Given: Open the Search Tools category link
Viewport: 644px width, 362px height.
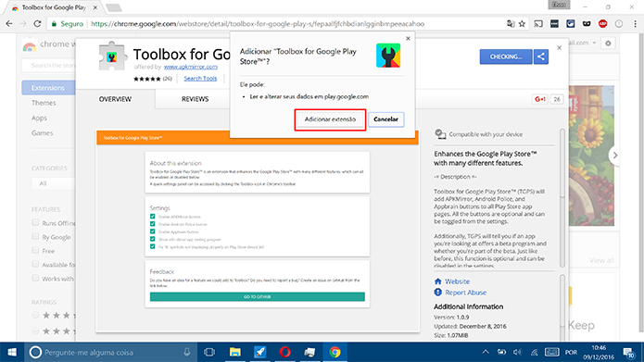Looking at the screenshot, I should pos(200,79).
